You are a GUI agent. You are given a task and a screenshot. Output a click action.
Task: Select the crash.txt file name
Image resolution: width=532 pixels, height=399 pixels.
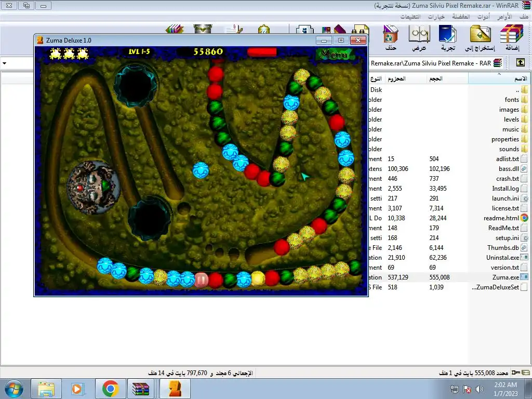pos(508,179)
